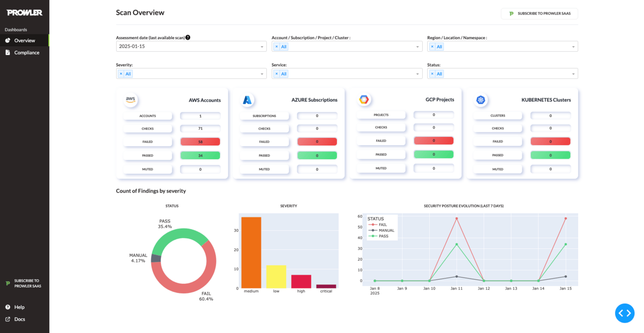Click the assessment date help tooltip icon
644x333 pixels.
tap(188, 37)
